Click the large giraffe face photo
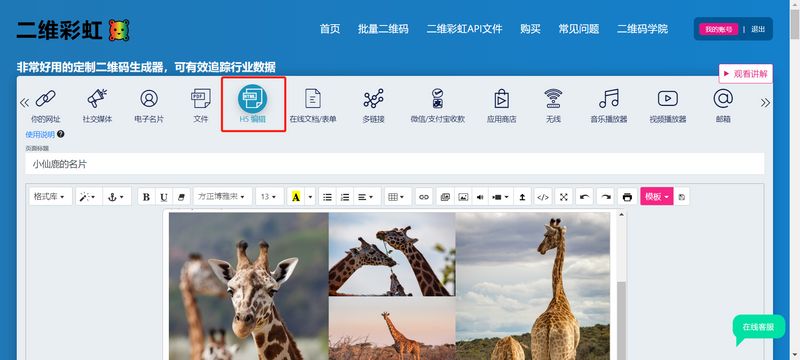Viewport: 800px width, 360px height. 248,286
